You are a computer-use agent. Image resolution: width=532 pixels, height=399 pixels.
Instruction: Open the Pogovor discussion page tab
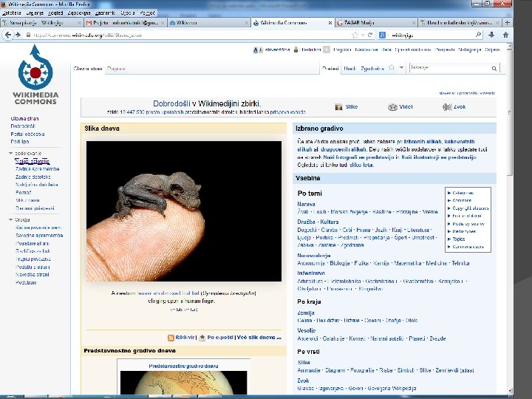tap(116, 69)
